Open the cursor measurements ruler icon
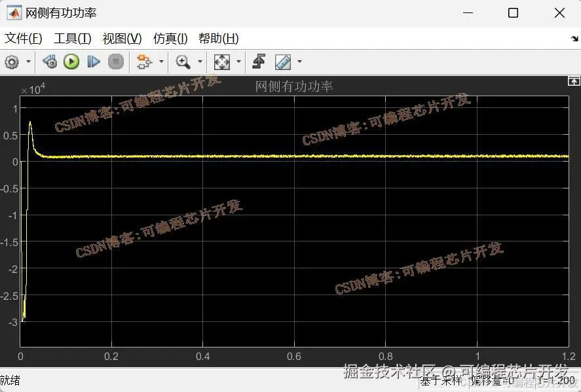The image size is (581, 392). 283,62
